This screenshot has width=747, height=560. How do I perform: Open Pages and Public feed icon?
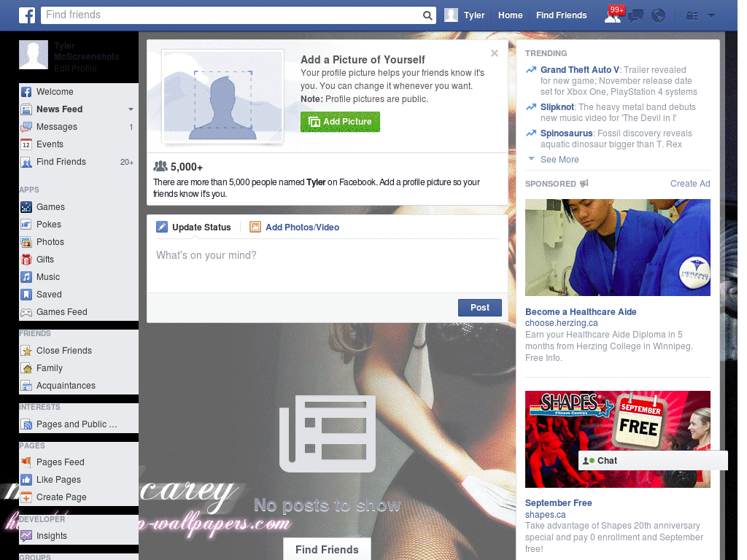[26, 424]
